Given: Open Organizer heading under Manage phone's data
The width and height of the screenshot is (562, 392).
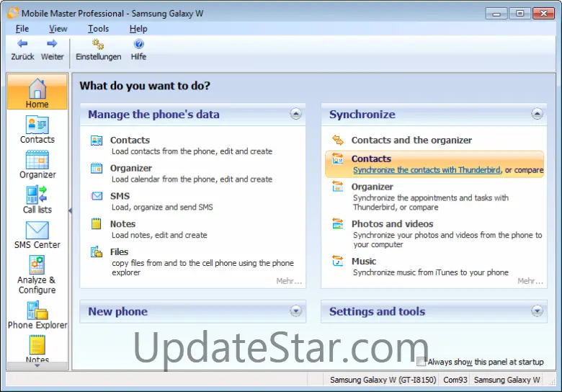Looking at the screenshot, I should click(131, 168).
